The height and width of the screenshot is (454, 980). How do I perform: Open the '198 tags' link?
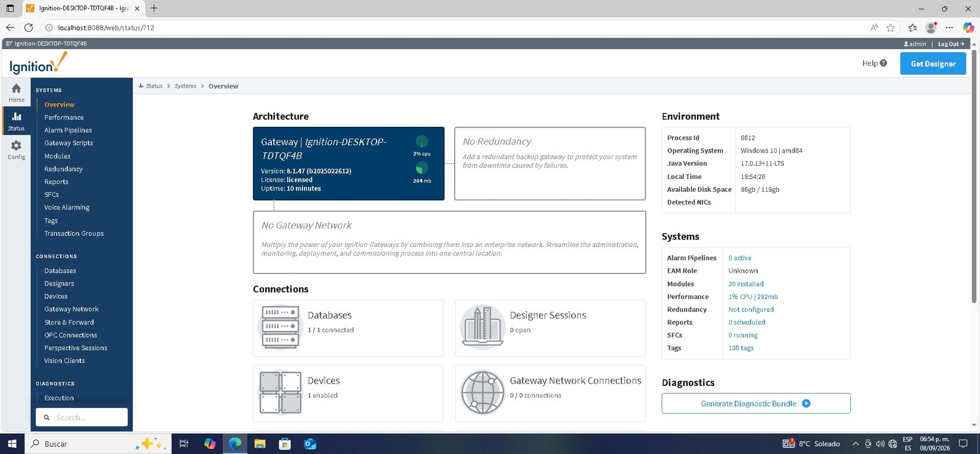click(741, 348)
